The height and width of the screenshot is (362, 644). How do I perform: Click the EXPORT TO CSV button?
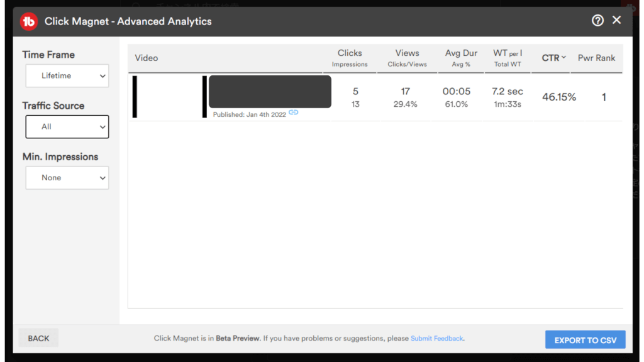pos(585,340)
